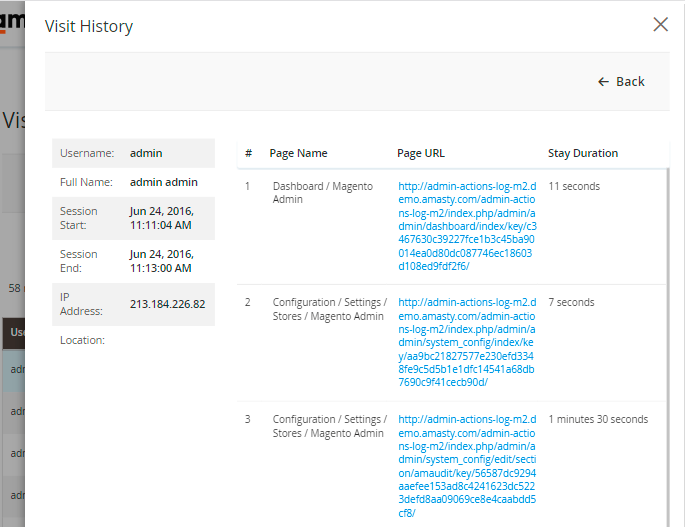685x527 pixels.
Task: Click the 11 seconds stay duration
Action: pos(574,186)
